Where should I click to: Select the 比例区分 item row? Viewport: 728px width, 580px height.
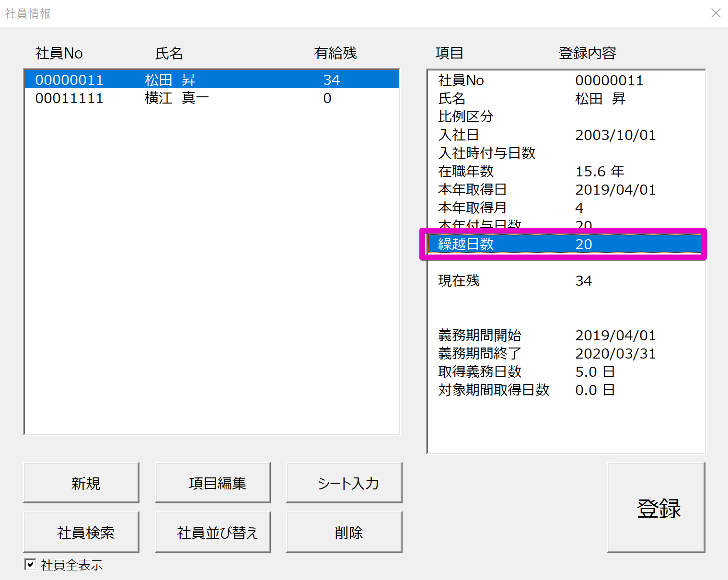pyautogui.click(x=565, y=116)
